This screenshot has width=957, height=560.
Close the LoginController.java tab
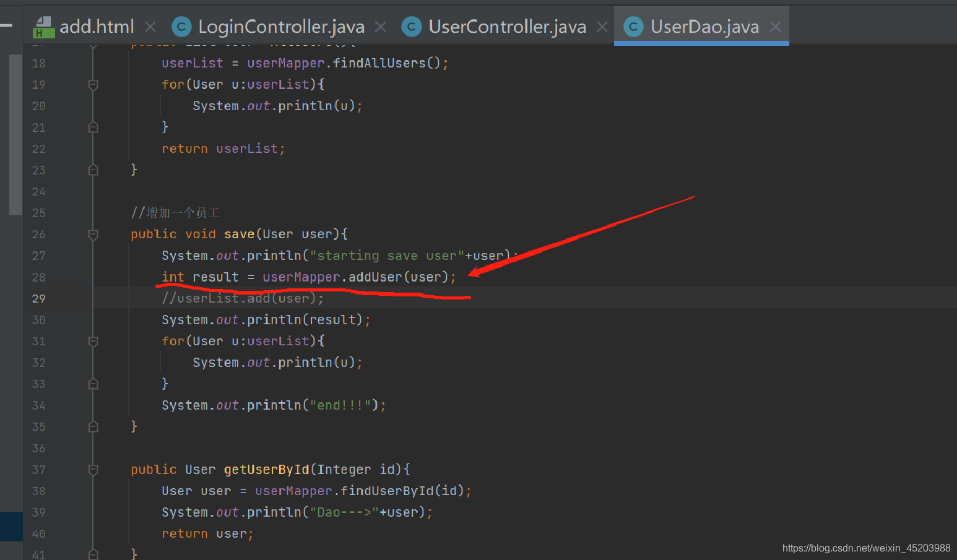(381, 27)
